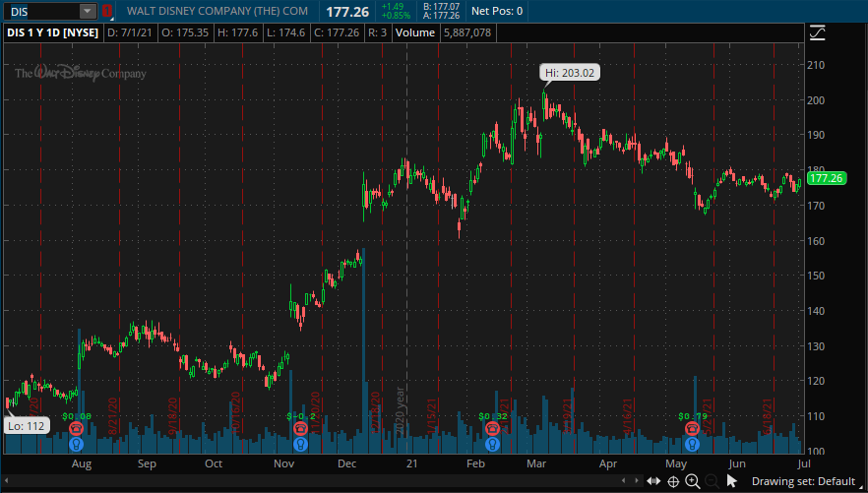Viewport: 868px width, 493px height.
Task: Click the large 177.26 last price in header
Action: pyautogui.click(x=347, y=12)
